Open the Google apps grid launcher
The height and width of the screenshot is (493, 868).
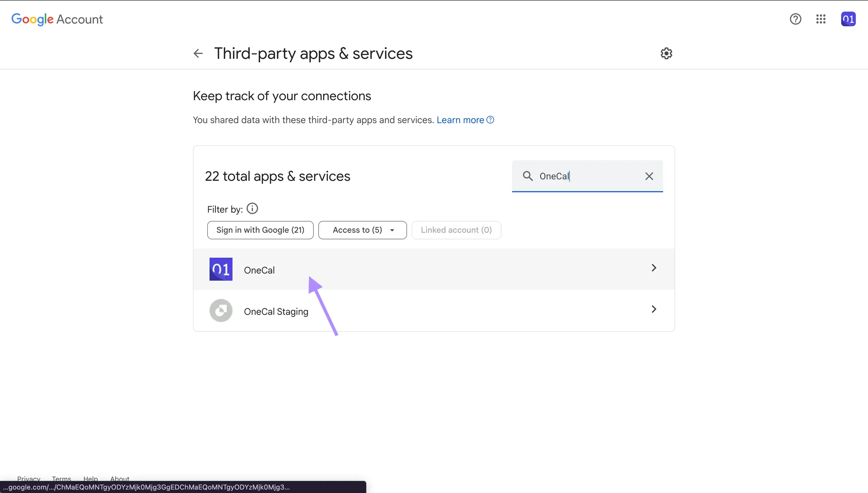(x=821, y=19)
